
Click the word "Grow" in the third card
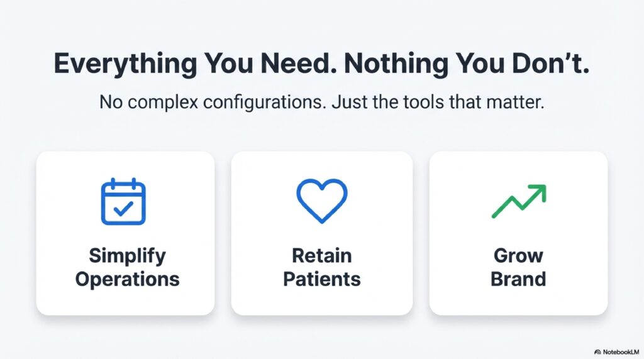(518, 256)
